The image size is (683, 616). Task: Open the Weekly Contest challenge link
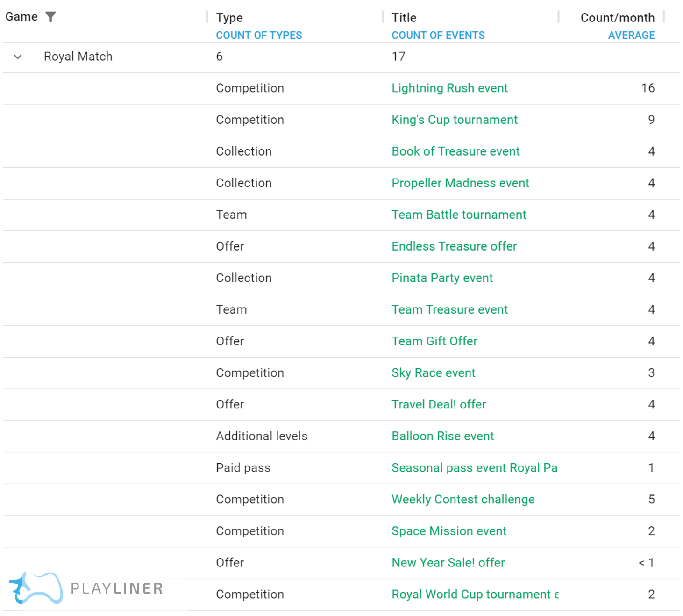[x=463, y=500]
